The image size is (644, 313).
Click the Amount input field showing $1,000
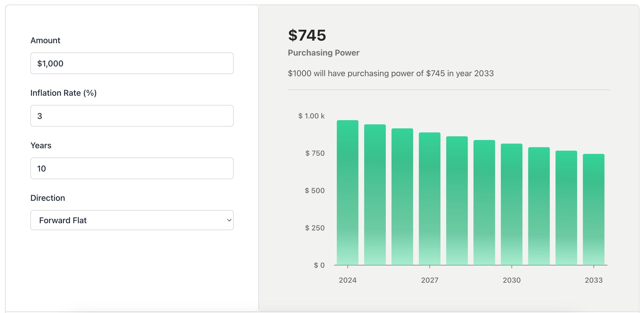click(x=132, y=63)
